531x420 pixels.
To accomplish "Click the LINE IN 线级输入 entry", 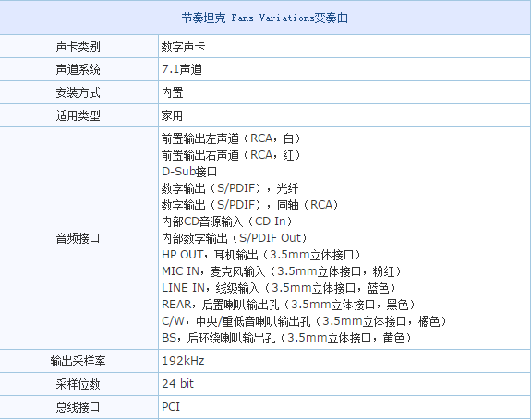I will click(x=279, y=288).
